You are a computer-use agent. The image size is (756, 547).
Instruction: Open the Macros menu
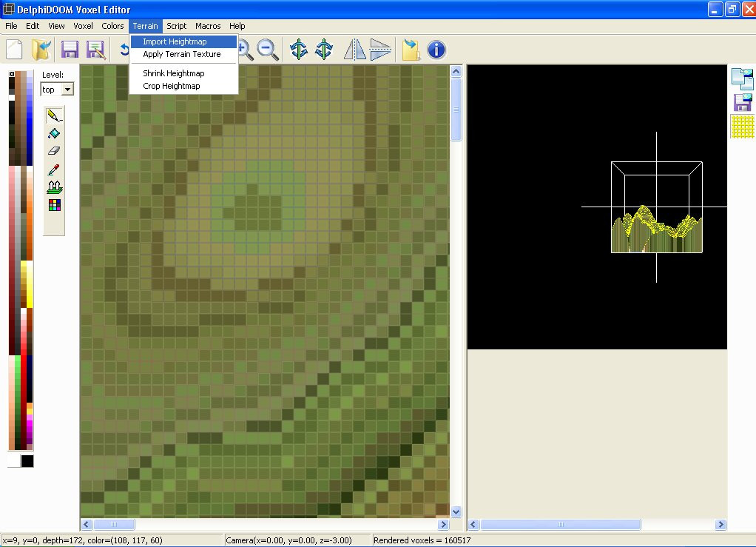point(208,26)
